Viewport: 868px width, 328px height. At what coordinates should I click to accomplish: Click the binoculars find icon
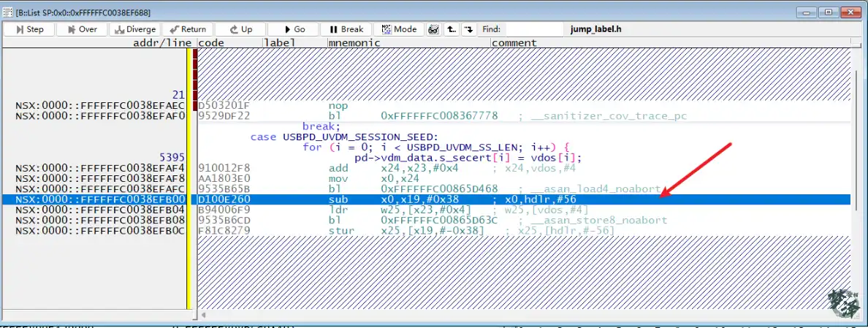point(433,29)
